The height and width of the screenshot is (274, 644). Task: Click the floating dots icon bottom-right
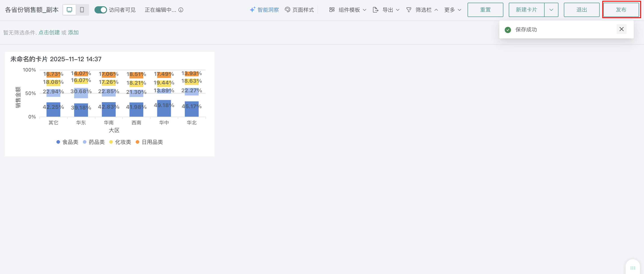pyautogui.click(x=633, y=268)
